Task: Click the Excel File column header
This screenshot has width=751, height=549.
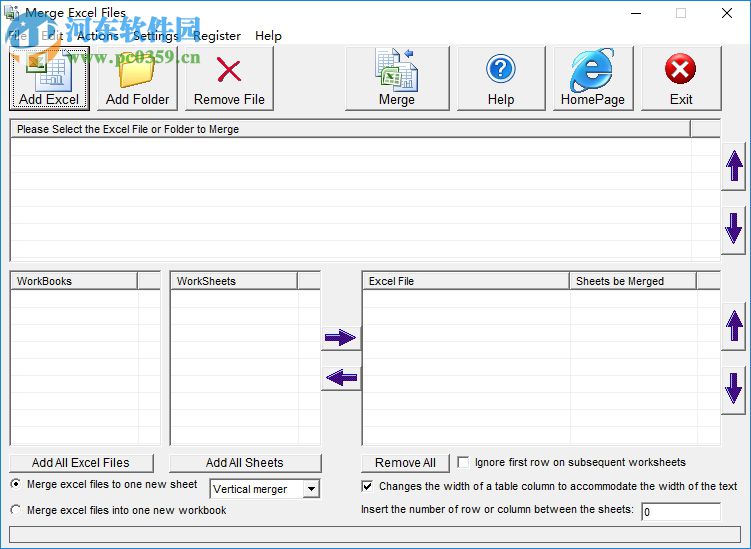Action: [466, 281]
